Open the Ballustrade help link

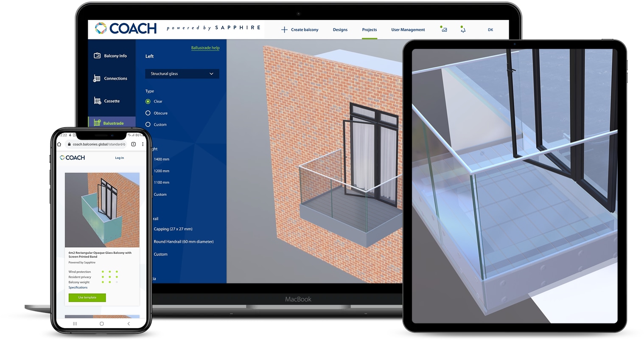(205, 48)
